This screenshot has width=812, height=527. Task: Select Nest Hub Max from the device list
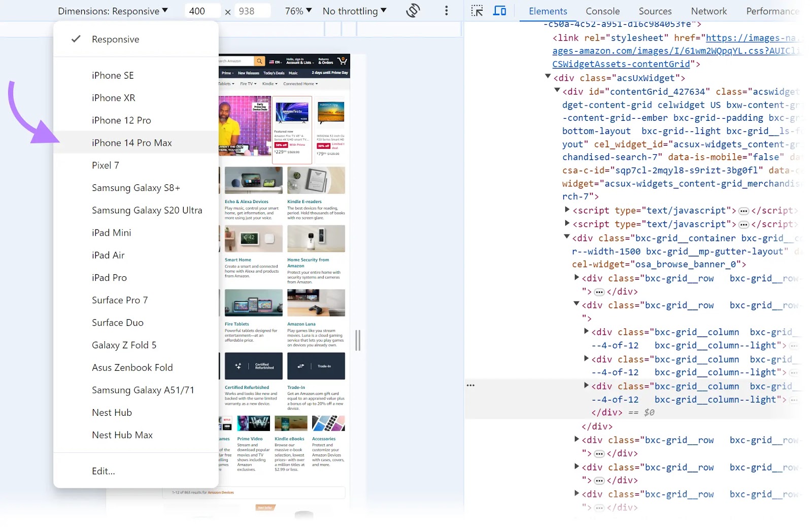pyautogui.click(x=122, y=435)
